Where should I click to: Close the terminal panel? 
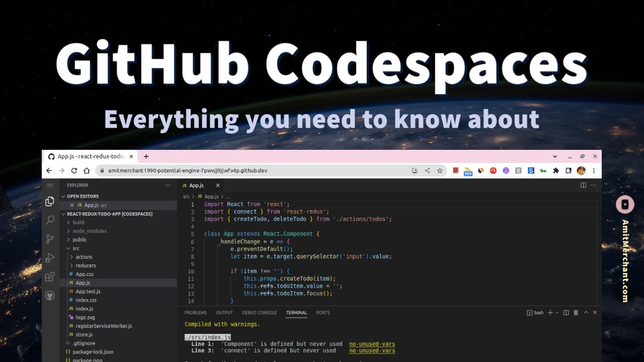tap(595, 313)
